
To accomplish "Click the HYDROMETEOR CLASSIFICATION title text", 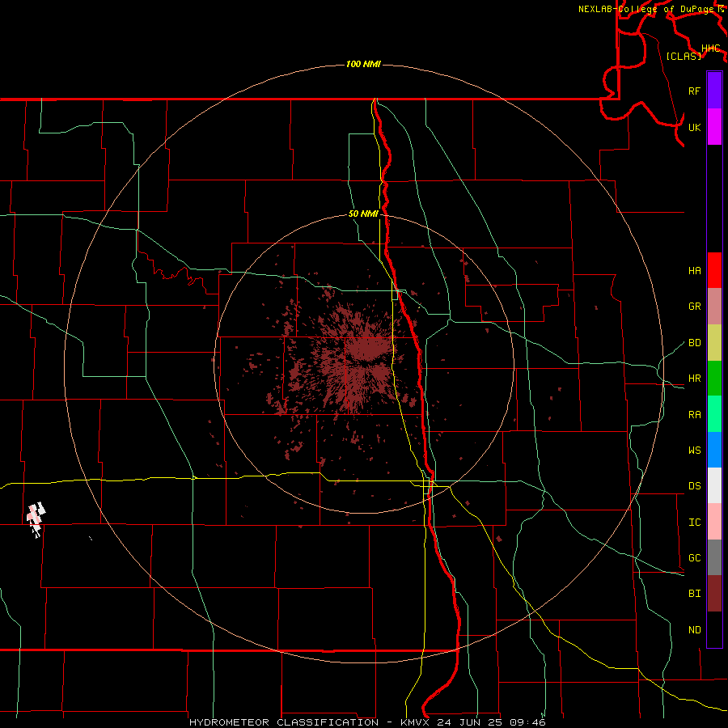I will [x=284, y=722].
